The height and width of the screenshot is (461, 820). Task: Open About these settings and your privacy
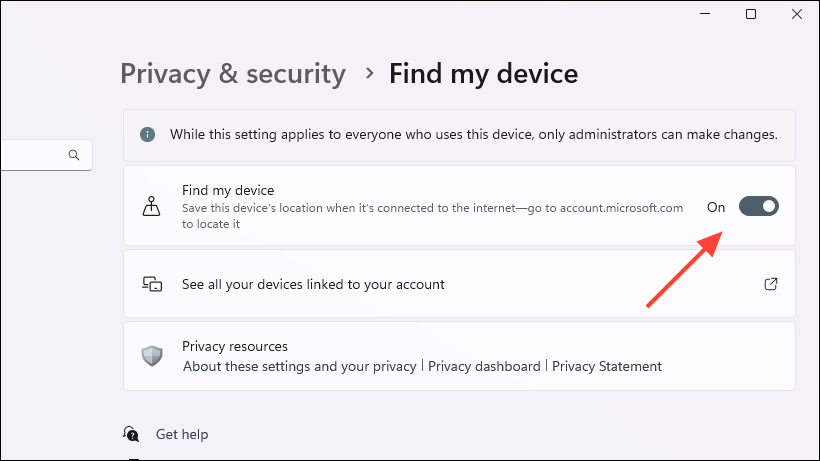point(299,366)
